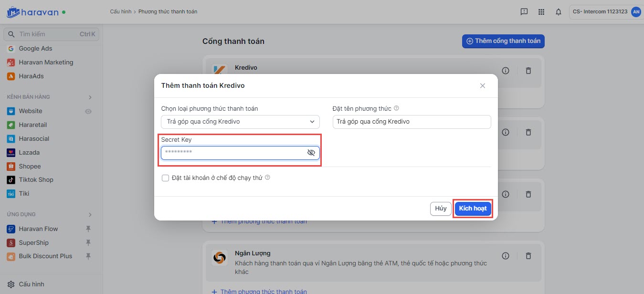Enable test mode account checkbox

pyautogui.click(x=166, y=178)
